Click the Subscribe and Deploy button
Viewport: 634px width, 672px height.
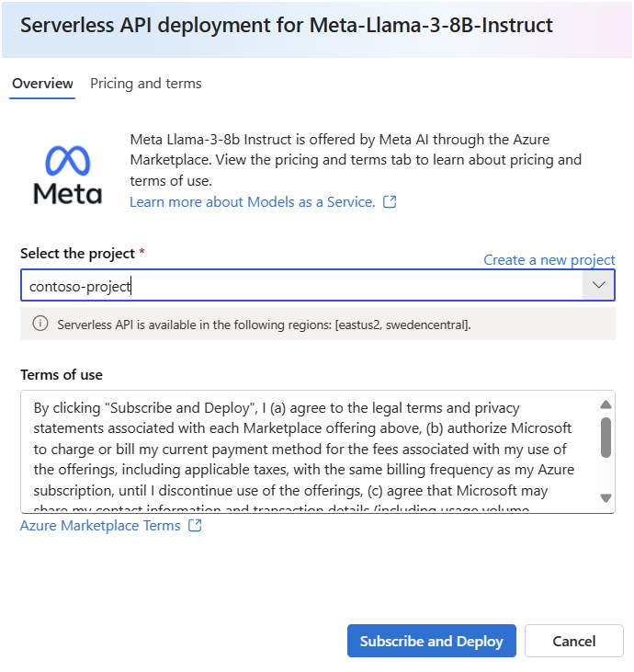pyautogui.click(x=431, y=641)
